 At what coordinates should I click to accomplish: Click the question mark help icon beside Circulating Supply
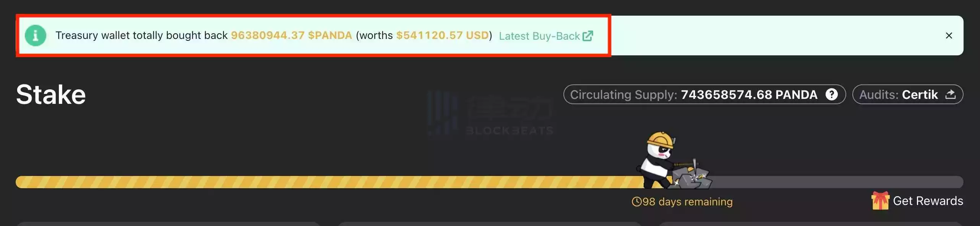click(832, 94)
